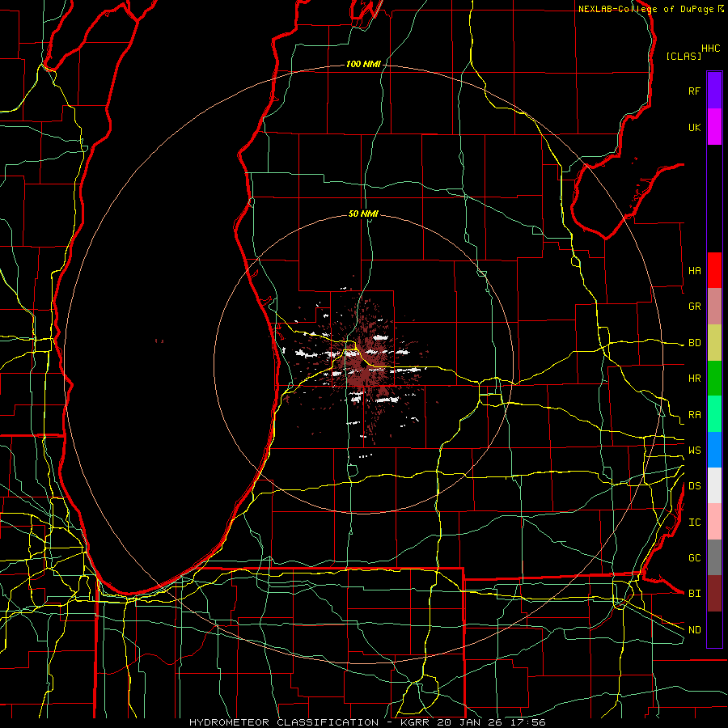Image resolution: width=728 pixels, height=728 pixels.
Task: Click the 50 NMI range ring label
Action: 363,214
